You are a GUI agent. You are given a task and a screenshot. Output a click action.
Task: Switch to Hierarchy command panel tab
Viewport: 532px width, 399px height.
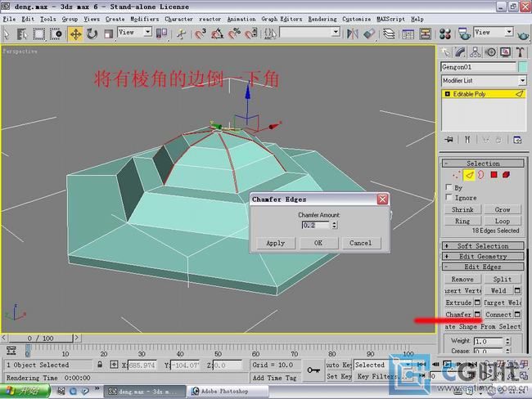coord(476,52)
